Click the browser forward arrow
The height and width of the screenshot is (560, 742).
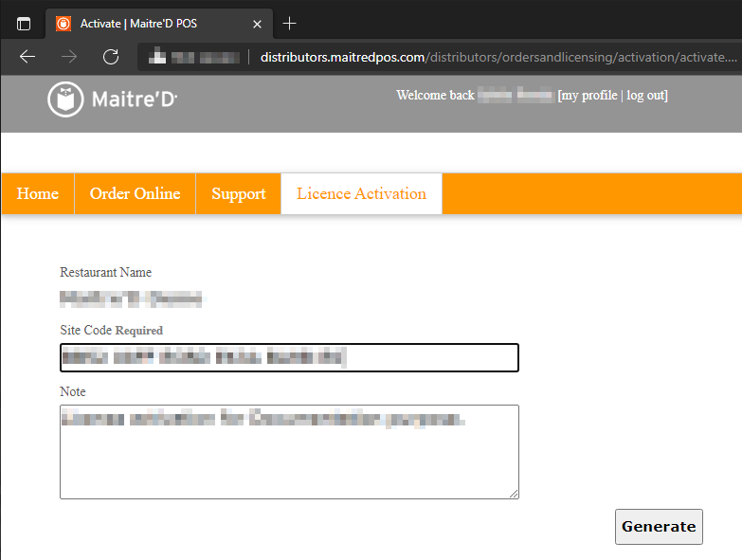coord(69,57)
